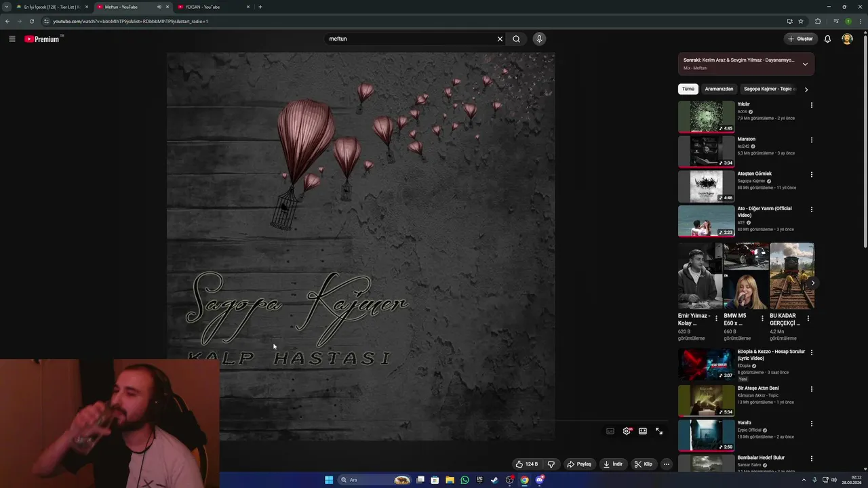Mute the Meftun tab audio icon
Image resolution: width=868 pixels, height=488 pixels.
(159, 7)
